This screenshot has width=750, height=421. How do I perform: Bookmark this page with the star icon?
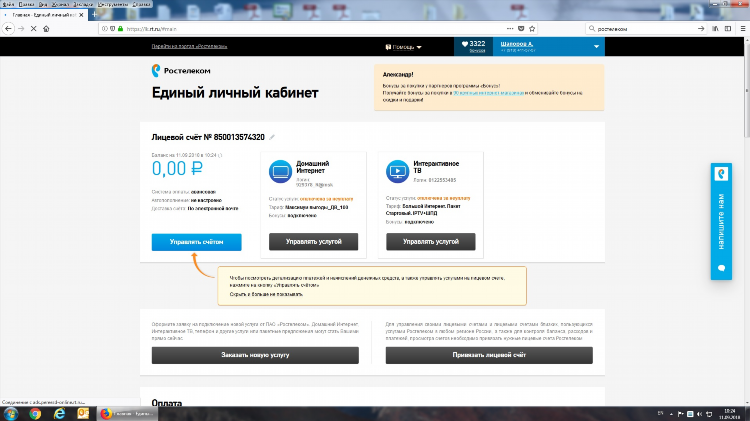532,29
